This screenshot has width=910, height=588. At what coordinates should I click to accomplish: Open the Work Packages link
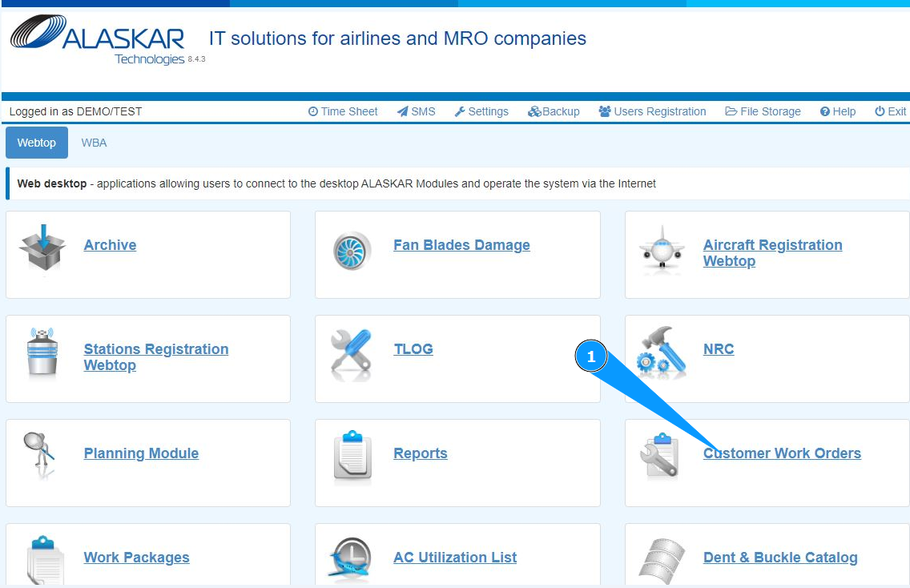[136, 558]
